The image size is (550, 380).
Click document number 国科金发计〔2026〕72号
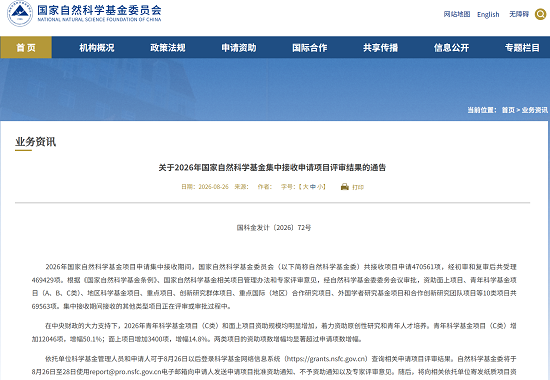pyautogui.click(x=274, y=228)
